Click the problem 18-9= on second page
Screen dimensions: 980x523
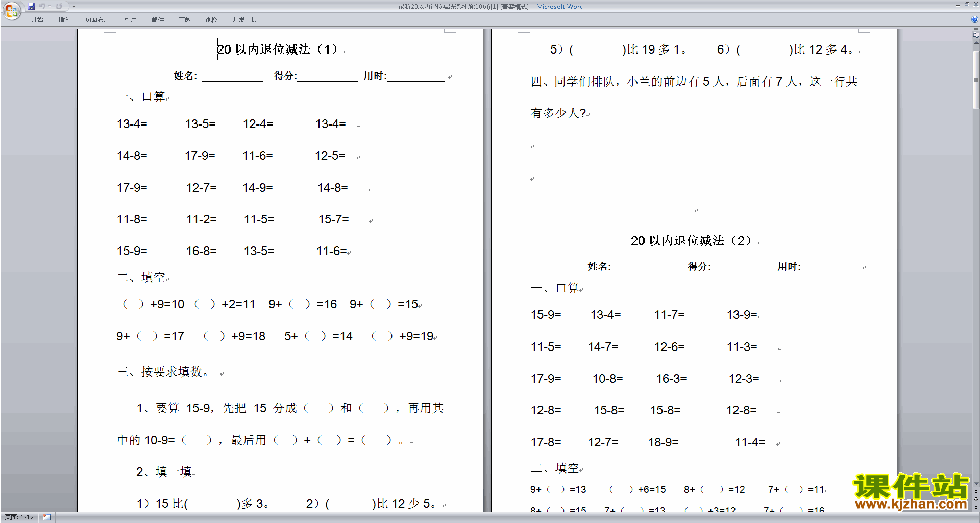click(663, 442)
